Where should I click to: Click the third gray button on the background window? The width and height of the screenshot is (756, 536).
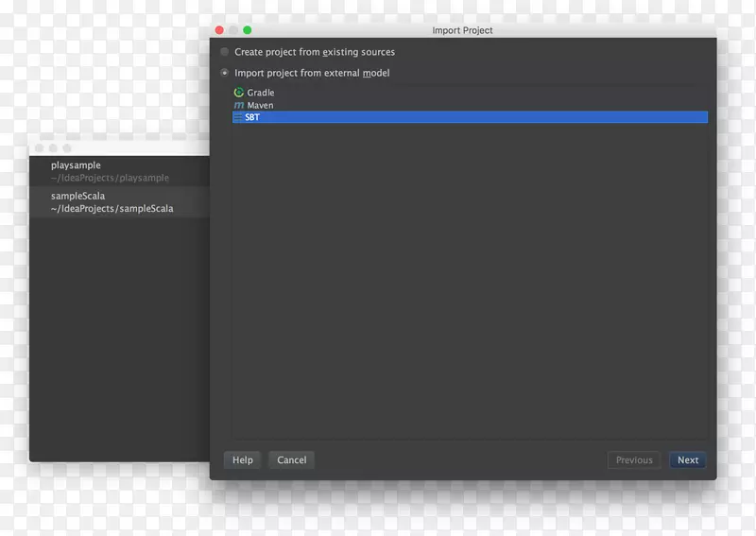point(67,148)
